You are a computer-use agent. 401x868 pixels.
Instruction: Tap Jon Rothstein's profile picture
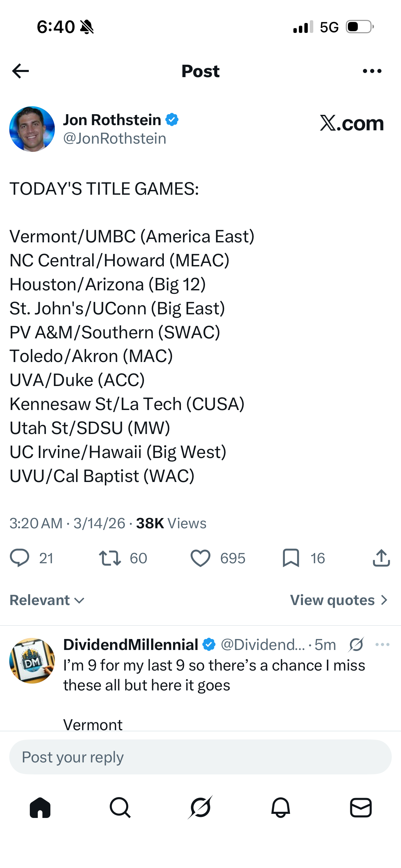point(32,129)
